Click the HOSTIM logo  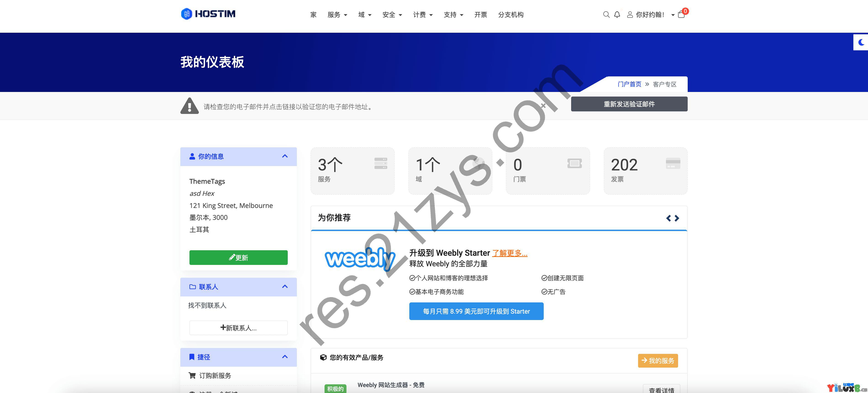click(x=208, y=14)
